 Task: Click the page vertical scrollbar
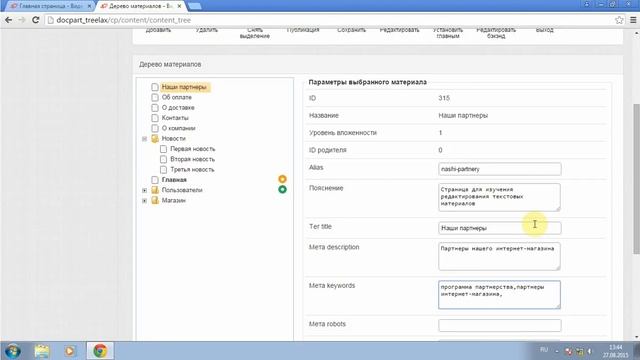click(x=636, y=180)
